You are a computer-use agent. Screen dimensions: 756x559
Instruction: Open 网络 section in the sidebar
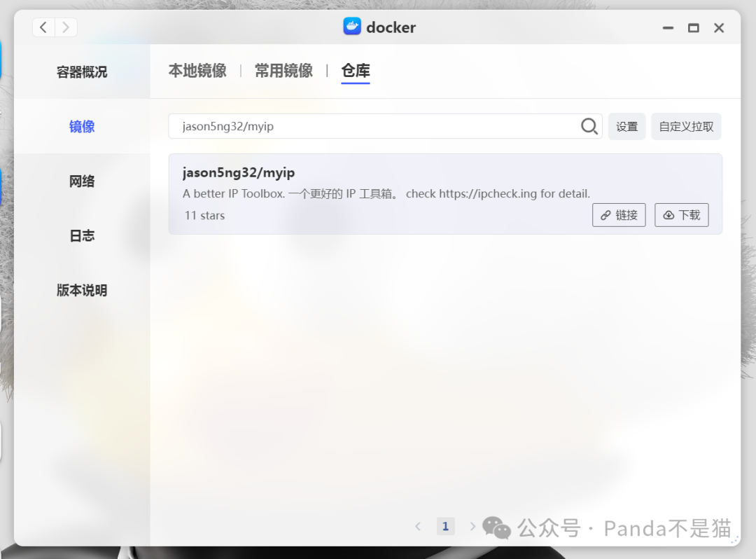point(81,181)
